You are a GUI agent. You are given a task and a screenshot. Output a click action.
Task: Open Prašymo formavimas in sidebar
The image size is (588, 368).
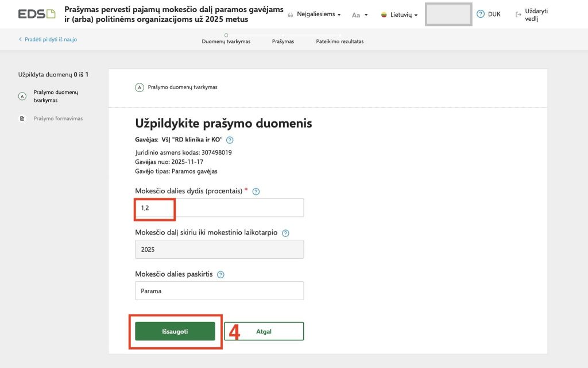click(x=58, y=118)
